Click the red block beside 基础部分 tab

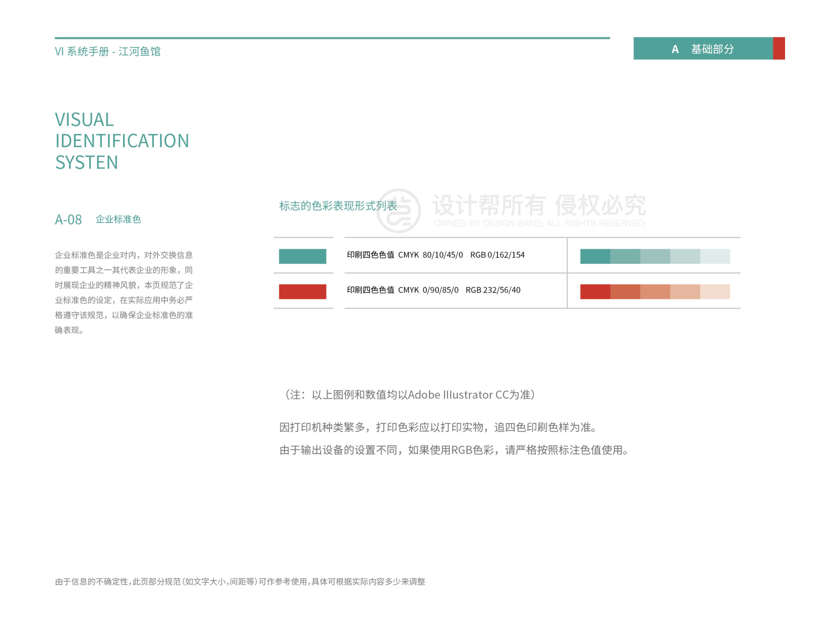pyautogui.click(x=779, y=48)
